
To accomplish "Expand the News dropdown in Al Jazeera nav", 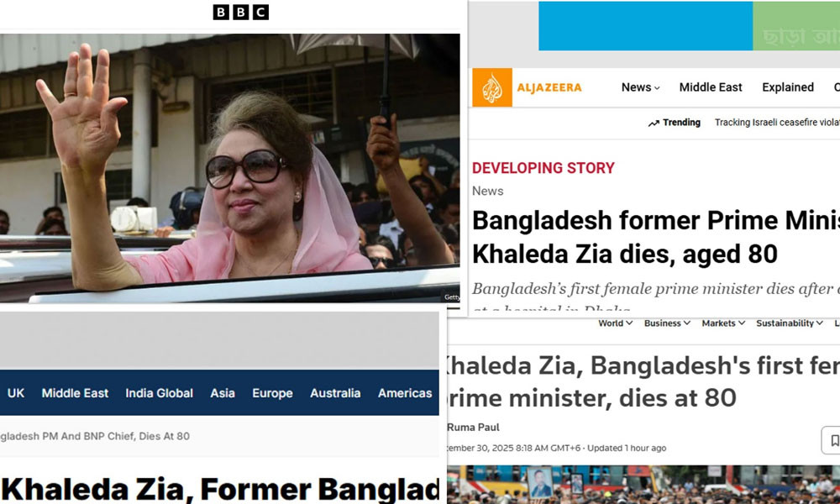I will tap(640, 87).
